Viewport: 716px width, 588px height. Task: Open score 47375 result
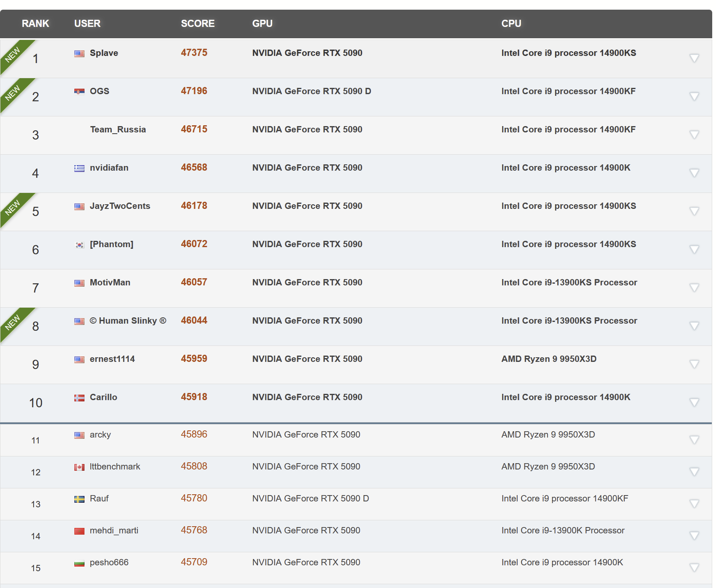point(194,53)
